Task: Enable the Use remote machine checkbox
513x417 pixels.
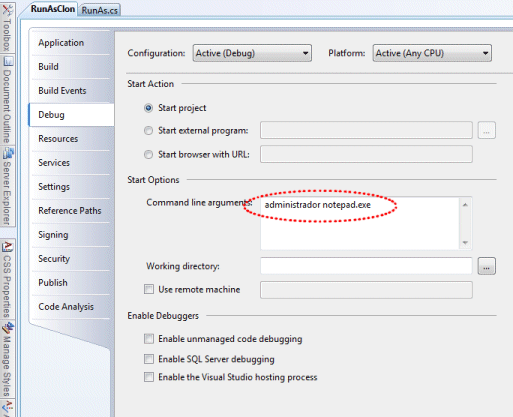Action: 149,289
